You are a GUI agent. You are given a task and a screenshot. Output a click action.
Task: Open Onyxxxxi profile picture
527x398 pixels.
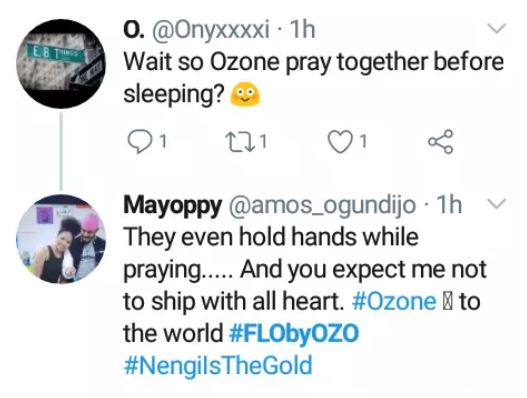pyautogui.click(x=61, y=64)
